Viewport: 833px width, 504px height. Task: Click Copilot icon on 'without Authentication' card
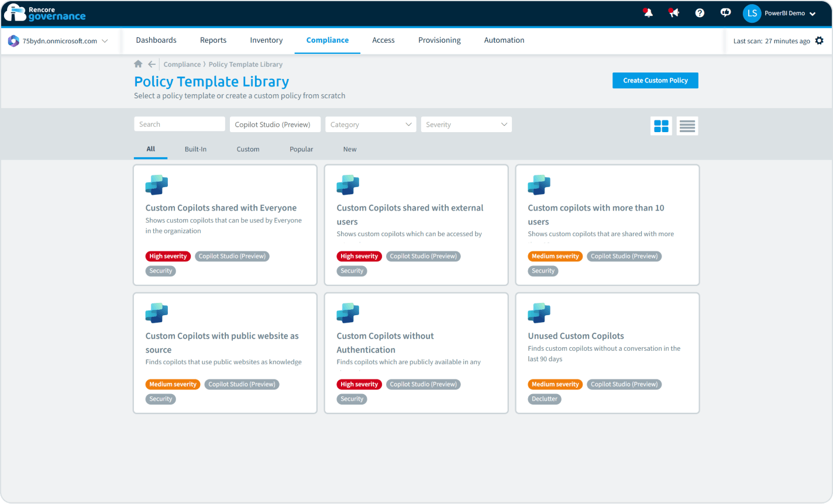[348, 313]
